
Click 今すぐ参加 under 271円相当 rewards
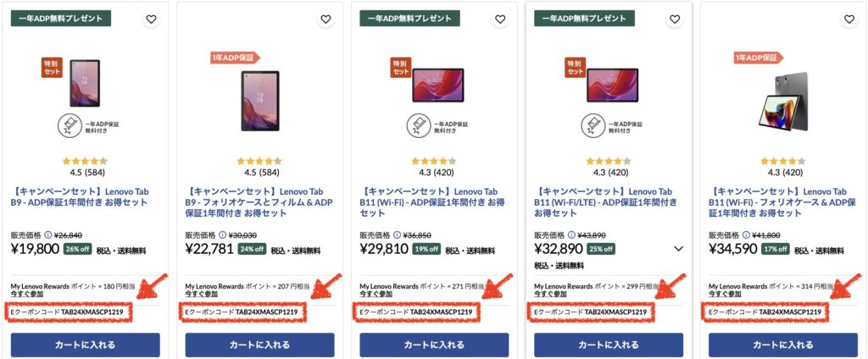376,294
